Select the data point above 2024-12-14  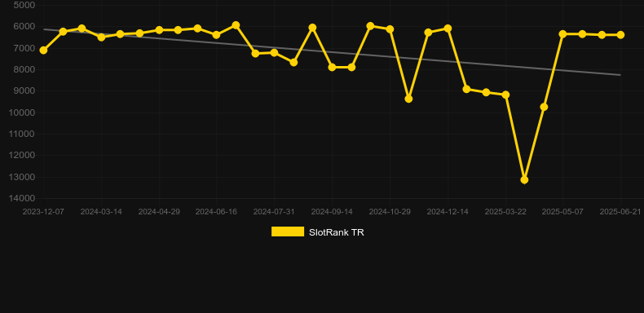coord(448,29)
